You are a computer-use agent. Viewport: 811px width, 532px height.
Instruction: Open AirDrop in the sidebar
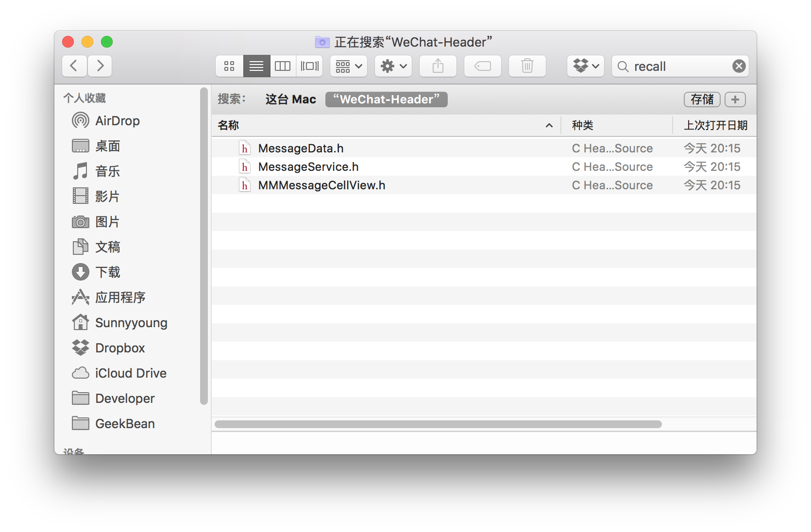coord(117,121)
